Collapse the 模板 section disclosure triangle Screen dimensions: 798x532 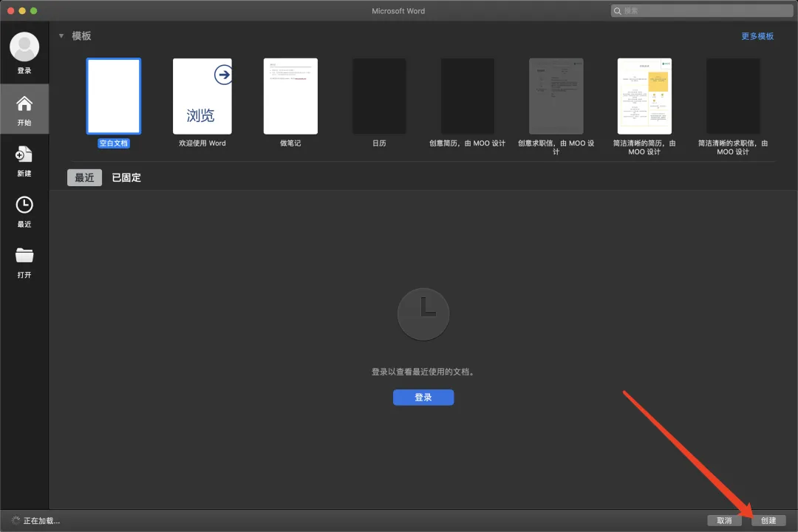pos(61,35)
